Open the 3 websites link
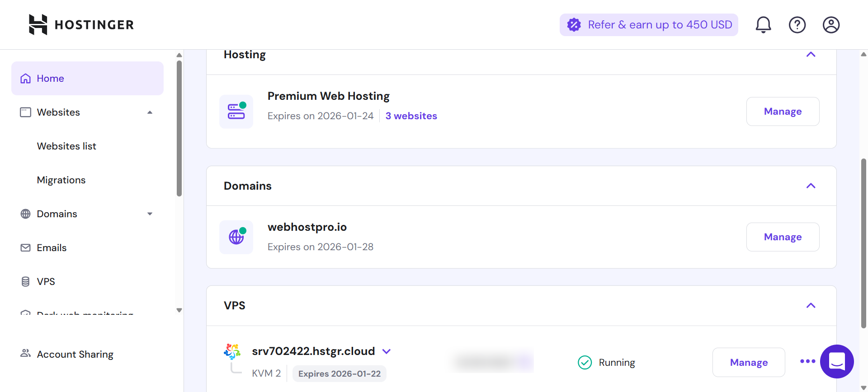 tap(411, 116)
